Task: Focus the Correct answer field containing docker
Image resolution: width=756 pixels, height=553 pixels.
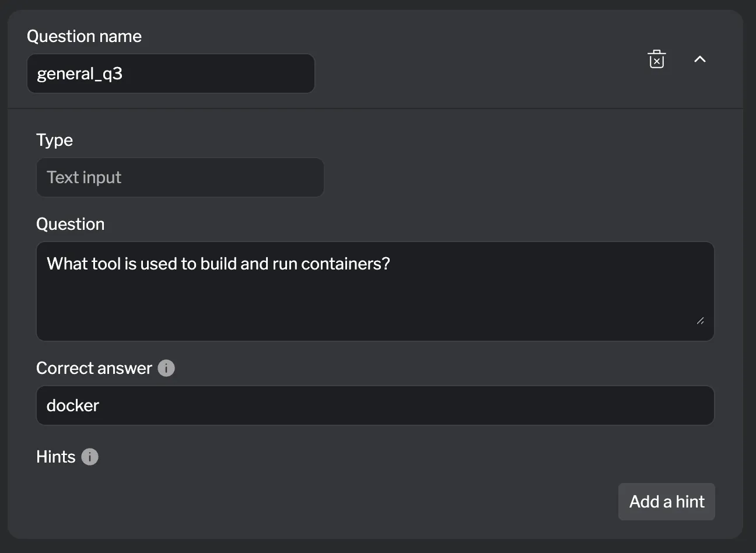Action: (374, 405)
